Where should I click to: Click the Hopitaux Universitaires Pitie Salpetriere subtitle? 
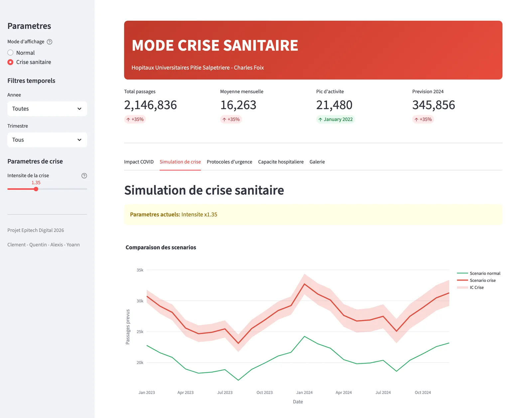click(x=198, y=68)
